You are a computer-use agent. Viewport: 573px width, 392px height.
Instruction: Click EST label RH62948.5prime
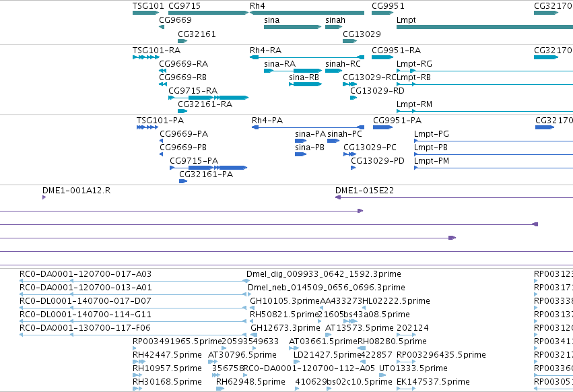[250, 382]
